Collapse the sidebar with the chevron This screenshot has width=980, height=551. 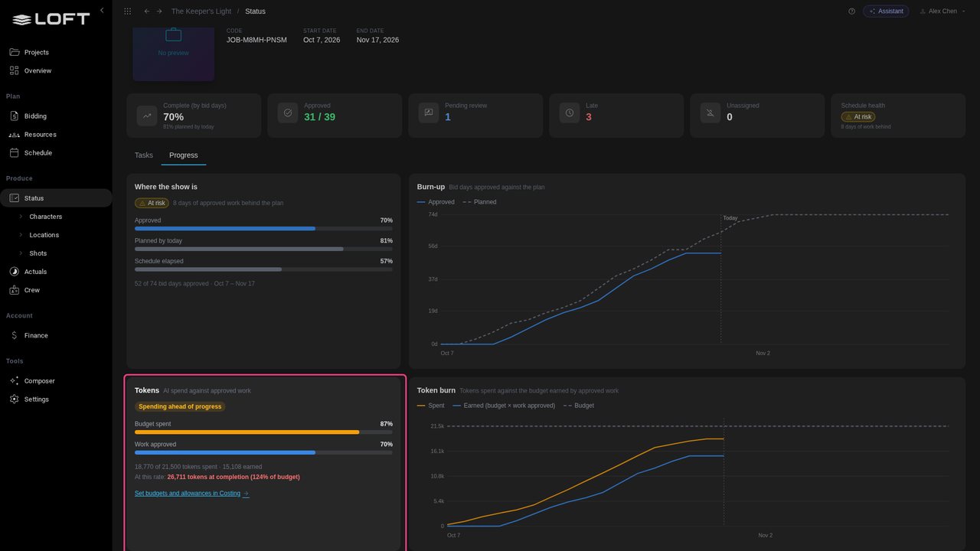pyautogui.click(x=102, y=11)
